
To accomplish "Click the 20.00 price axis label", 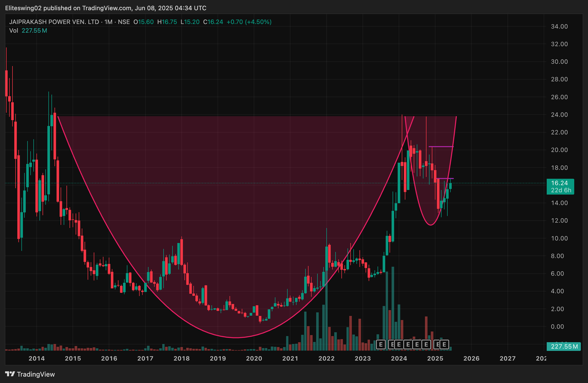I will click(559, 150).
